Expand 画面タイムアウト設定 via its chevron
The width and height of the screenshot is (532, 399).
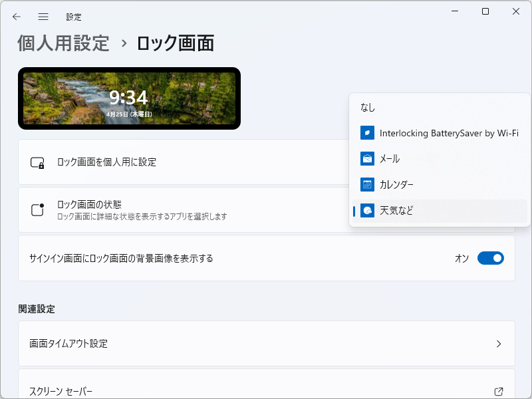click(499, 344)
